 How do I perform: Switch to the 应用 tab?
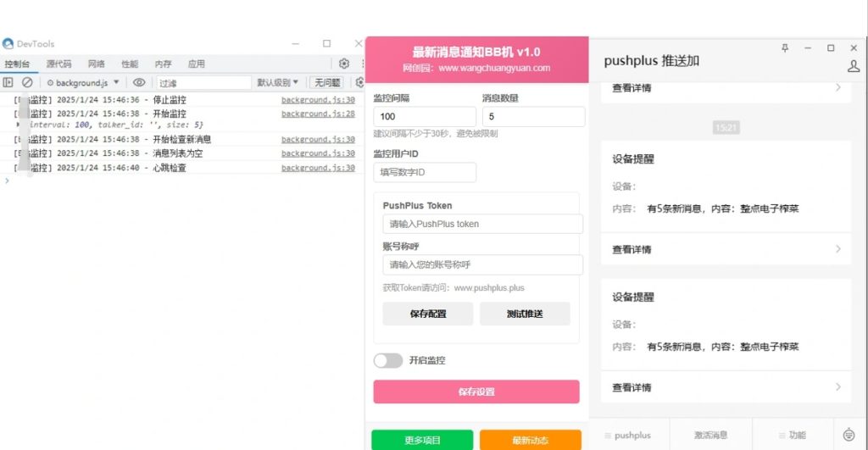click(196, 64)
